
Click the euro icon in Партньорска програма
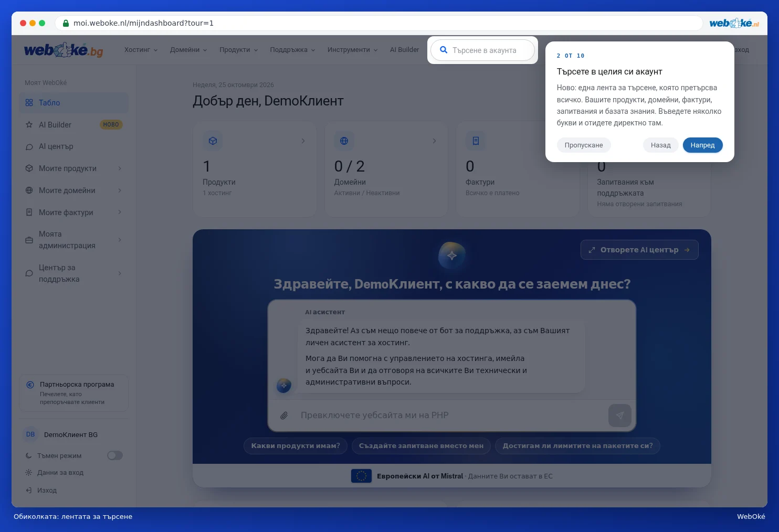(x=30, y=385)
